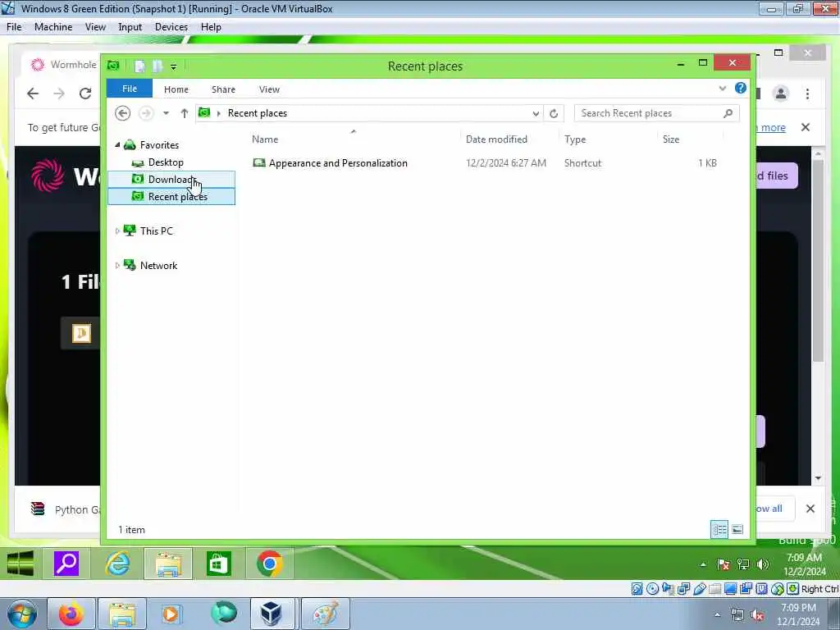Click VirtualBox shared folders status icon
840x630 pixels.
click(x=714, y=589)
